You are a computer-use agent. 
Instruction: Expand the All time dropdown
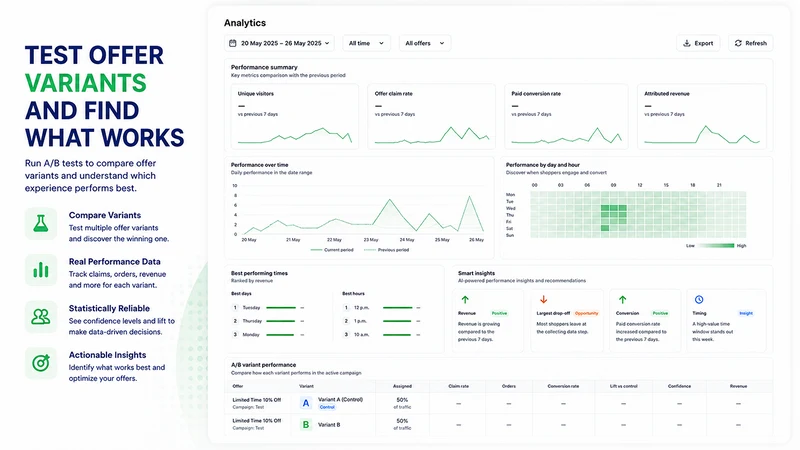pos(366,43)
